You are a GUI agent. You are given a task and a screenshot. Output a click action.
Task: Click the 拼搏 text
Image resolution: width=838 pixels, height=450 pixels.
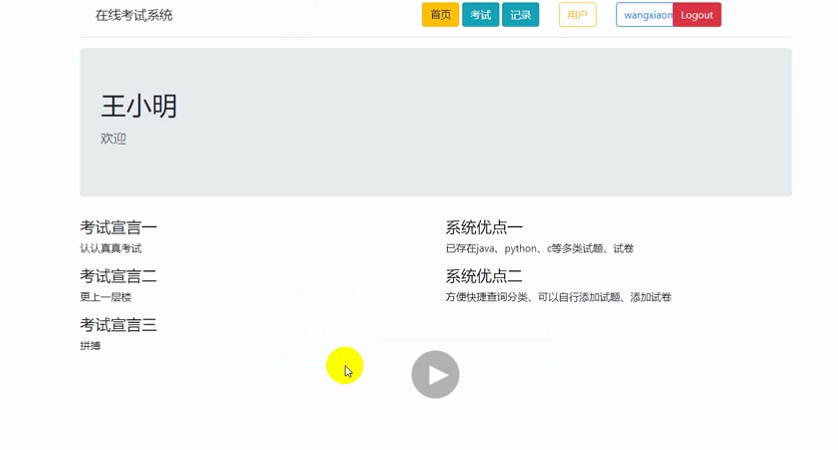click(90, 345)
